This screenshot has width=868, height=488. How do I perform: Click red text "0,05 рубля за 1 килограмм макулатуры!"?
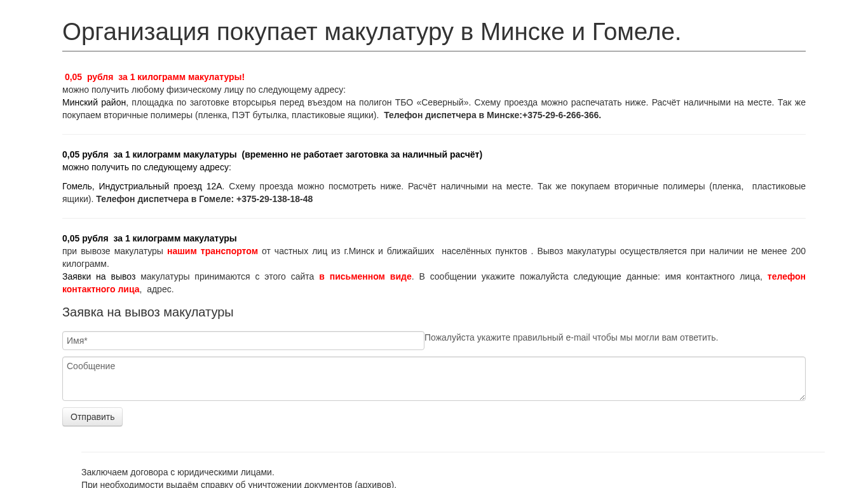pos(154,77)
